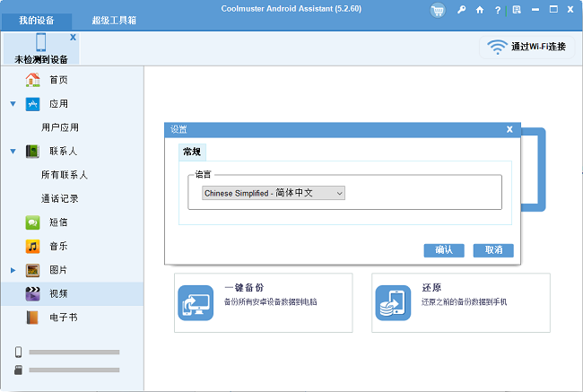Viewport: 583px width, 392px height.
Task: Click the key registration icon
Action: point(461,10)
